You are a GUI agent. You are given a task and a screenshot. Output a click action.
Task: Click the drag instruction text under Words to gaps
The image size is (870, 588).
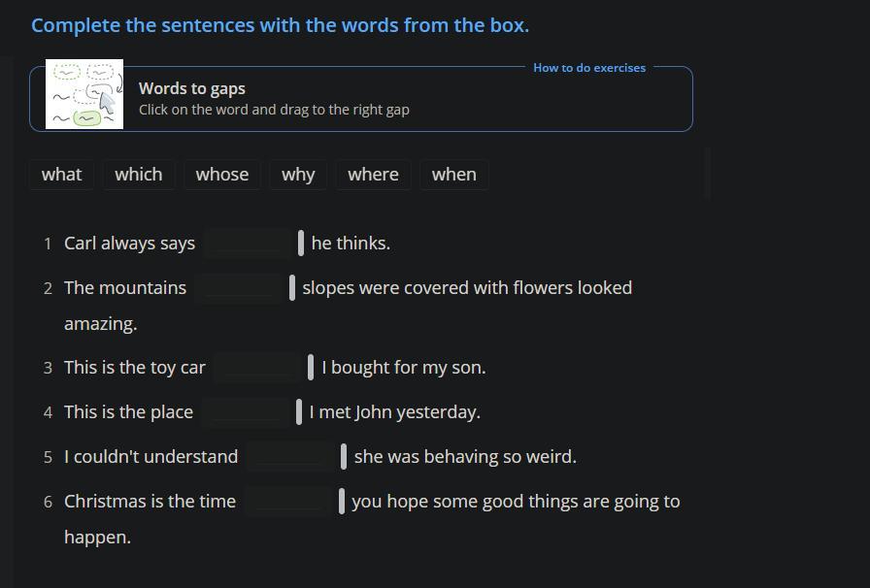point(274,110)
